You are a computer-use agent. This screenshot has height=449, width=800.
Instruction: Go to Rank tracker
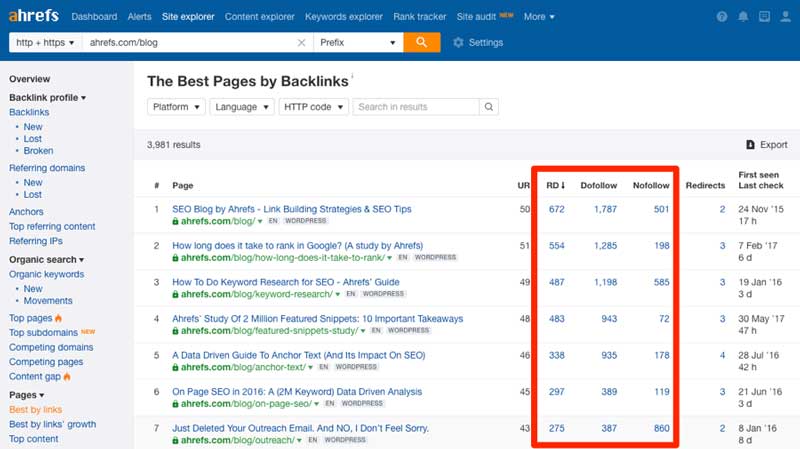tap(419, 17)
